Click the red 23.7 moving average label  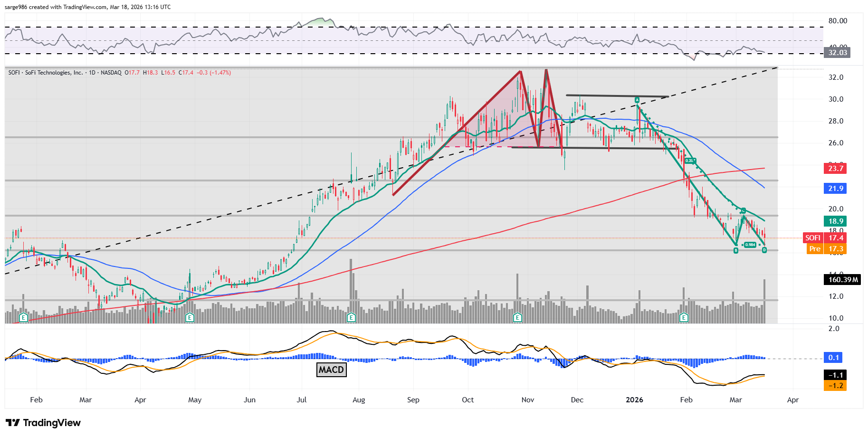pos(836,169)
